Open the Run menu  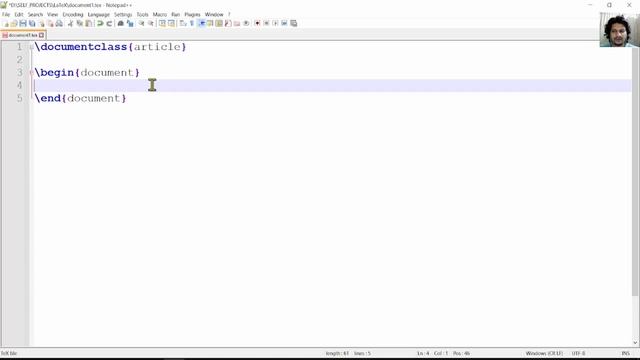(x=176, y=14)
